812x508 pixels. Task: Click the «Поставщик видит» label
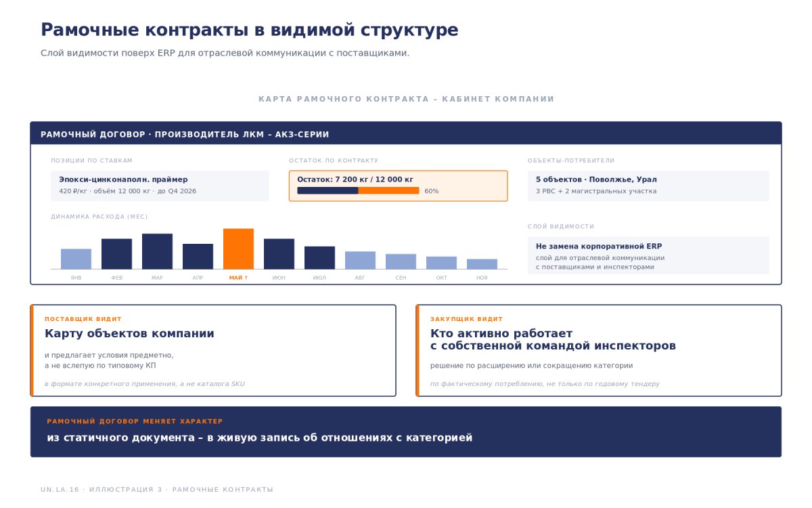(x=83, y=319)
